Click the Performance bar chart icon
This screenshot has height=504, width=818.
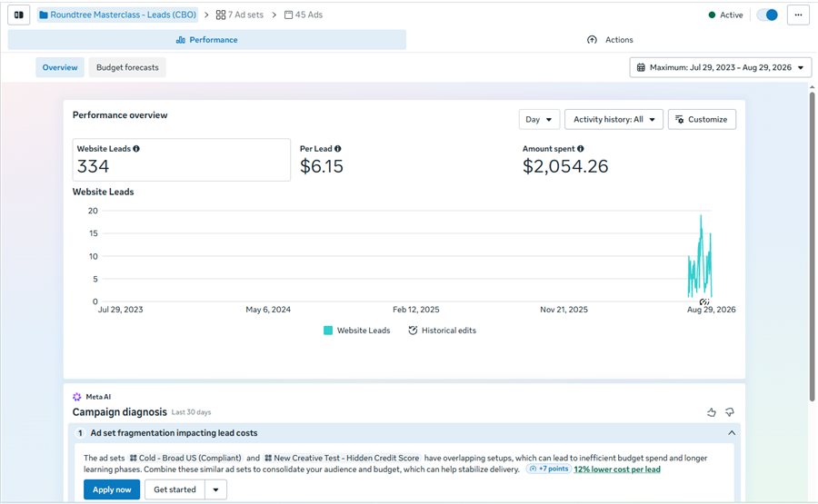tap(181, 40)
